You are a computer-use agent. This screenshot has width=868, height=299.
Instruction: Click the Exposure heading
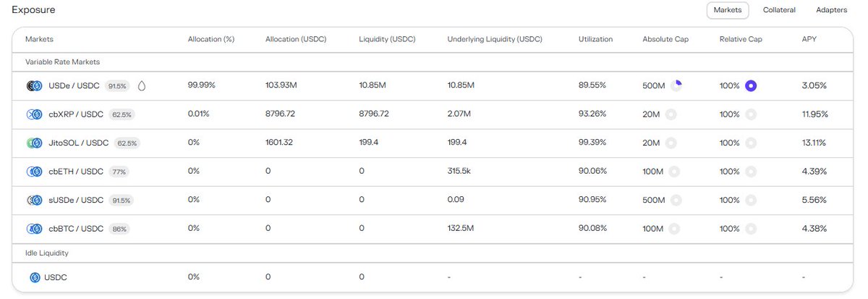(x=33, y=10)
